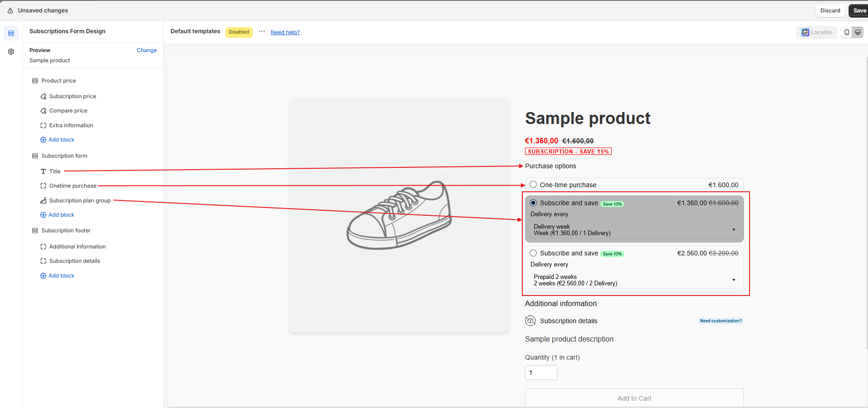Viewport: 868px width, 408px height.
Task: Select the One-time purchase radio button
Action: click(x=533, y=185)
